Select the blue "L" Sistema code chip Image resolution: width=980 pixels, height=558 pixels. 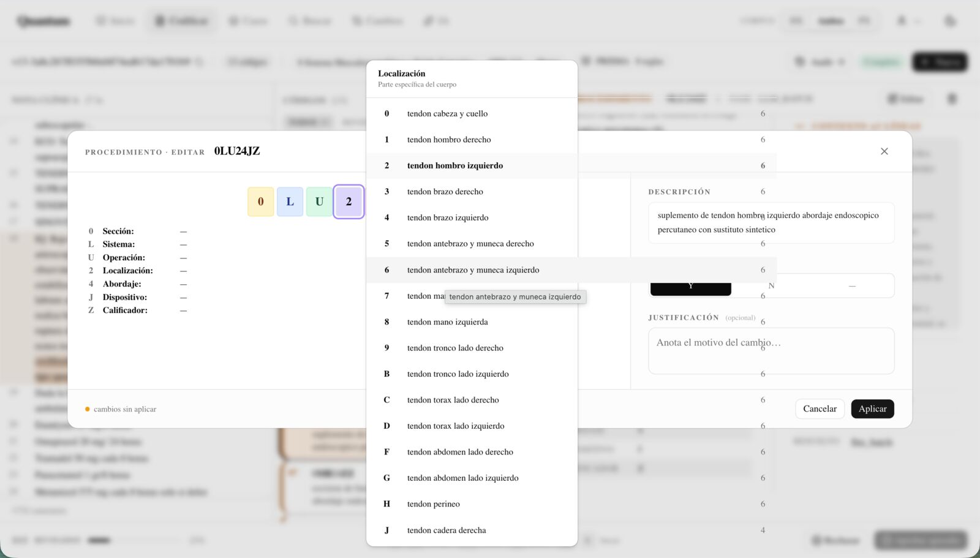(290, 201)
